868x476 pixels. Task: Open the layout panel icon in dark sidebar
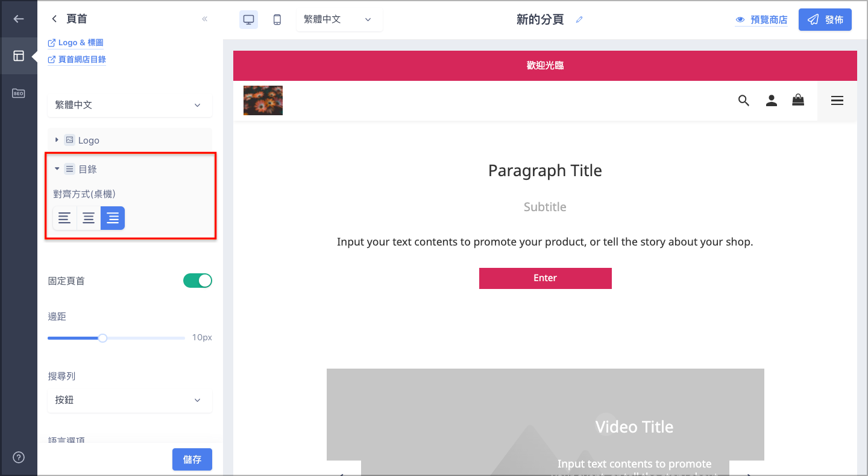tap(19, 56)
